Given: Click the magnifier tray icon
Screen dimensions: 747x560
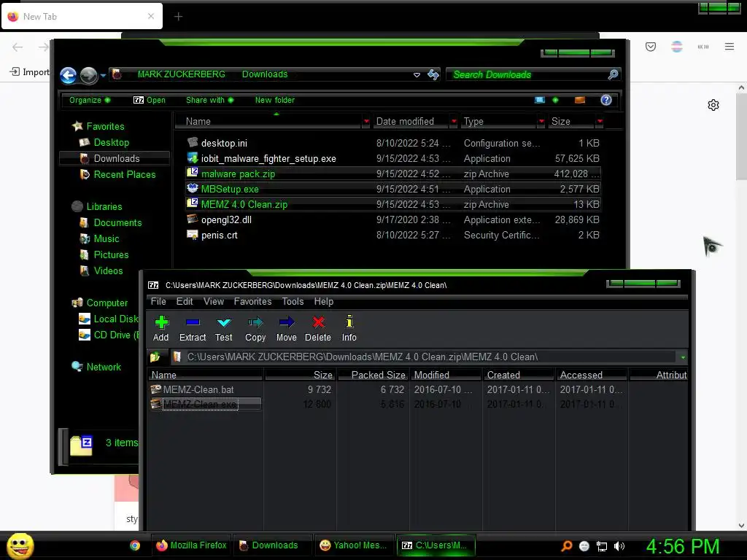Looking at the screenshot, I should 566,546.
